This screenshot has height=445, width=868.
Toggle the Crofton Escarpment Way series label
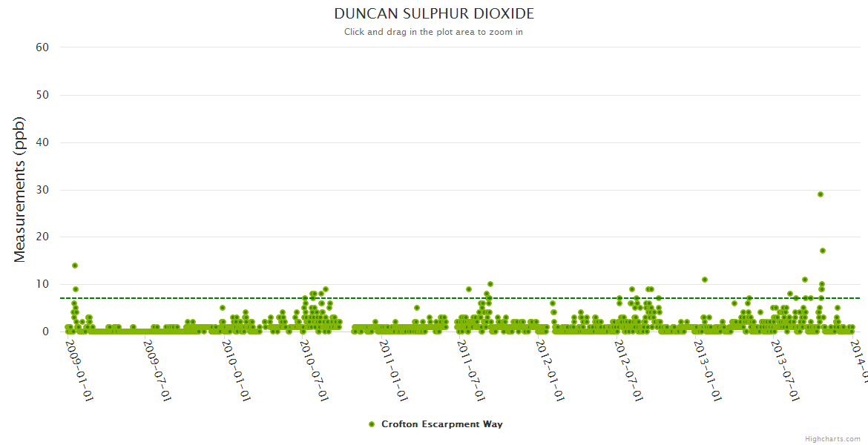point(441,424)
